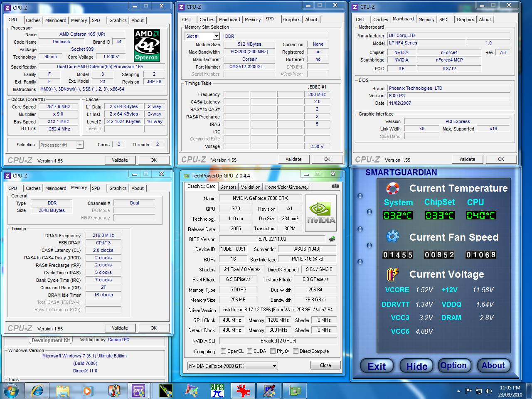Click the GPU Clock 430 MHz field
The height and width of the screenshot is (399, 532).
[232, 320]
